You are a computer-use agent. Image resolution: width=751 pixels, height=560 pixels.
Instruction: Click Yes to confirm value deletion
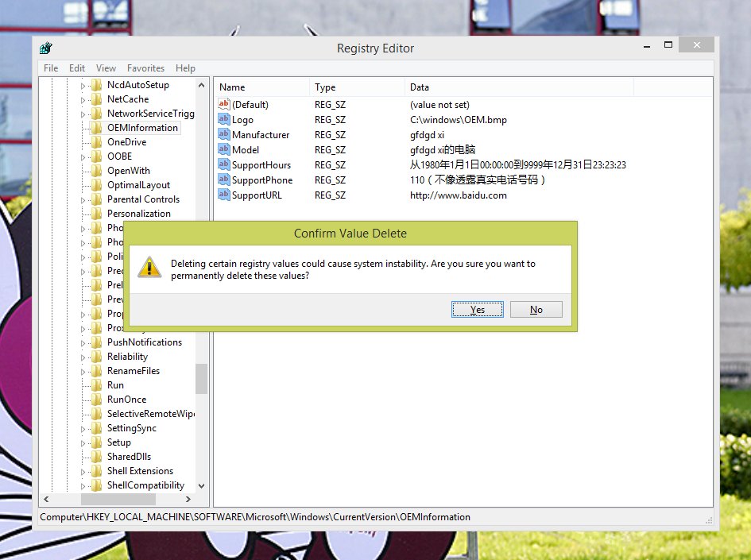point(477,309)
